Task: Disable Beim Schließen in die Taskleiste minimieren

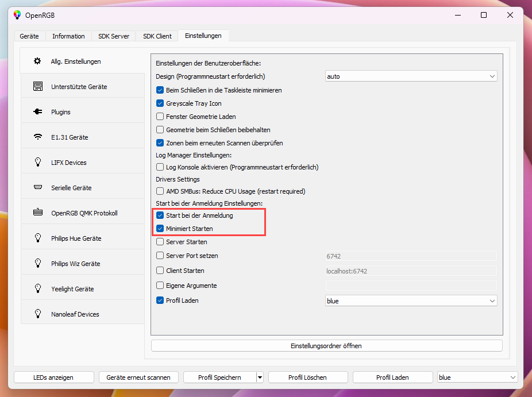Action: tap(160, 90)
